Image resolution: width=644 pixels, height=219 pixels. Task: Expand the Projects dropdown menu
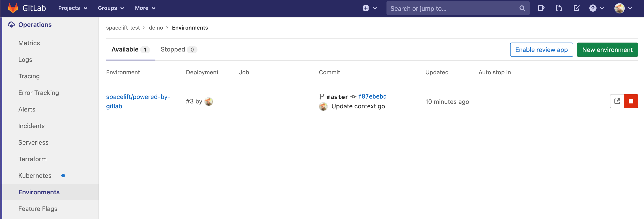[x=73, y=8]
